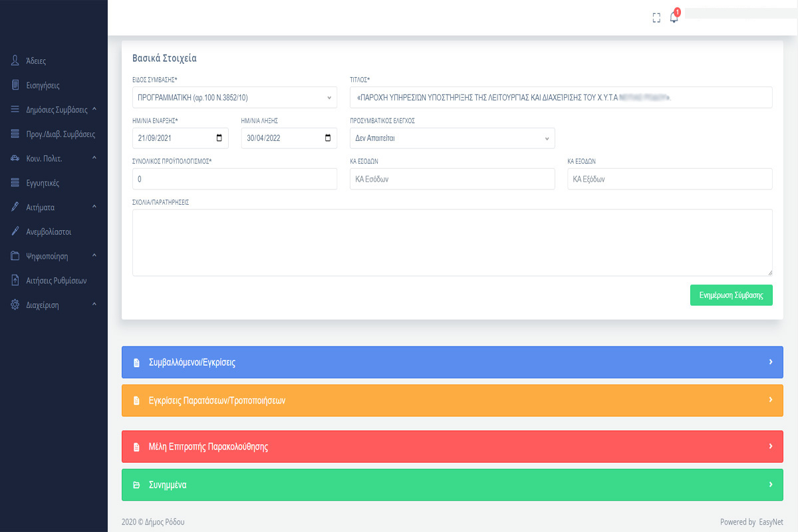Image resolution: width=798 pixels, height=532 pixels.
Task: Open calendar picker for start date
Action: pyautogui.click(x=219, y=138)
